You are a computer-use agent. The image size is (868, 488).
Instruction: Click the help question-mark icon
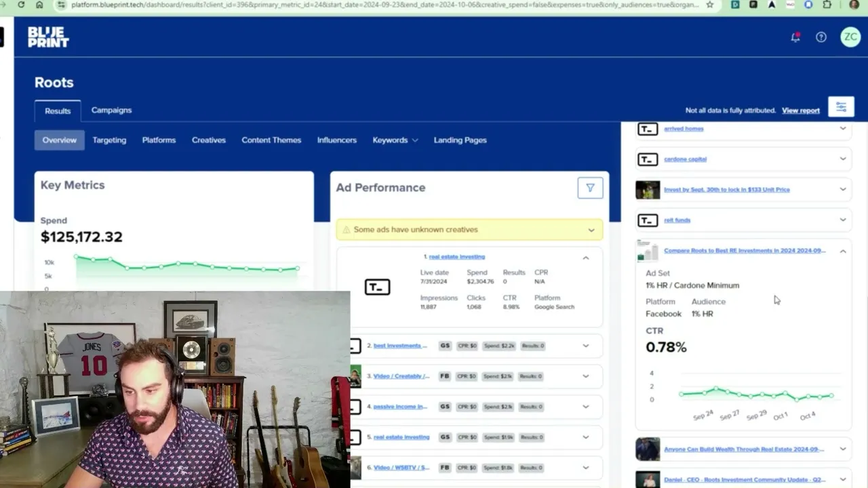(821, 37)
